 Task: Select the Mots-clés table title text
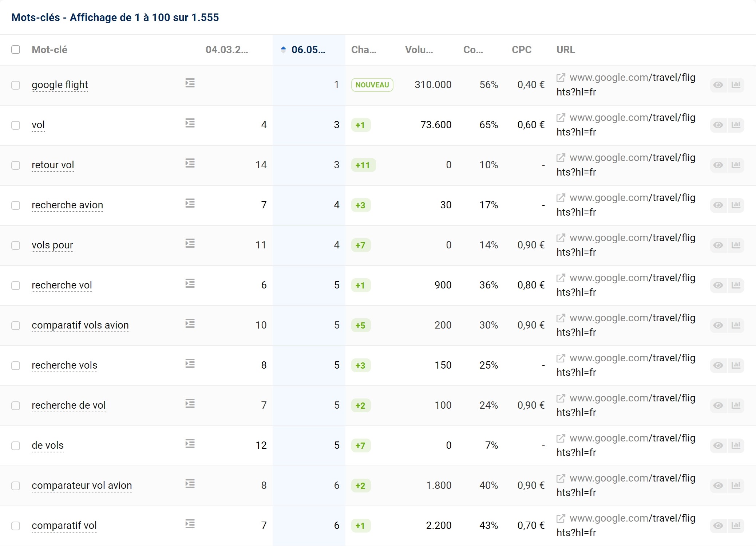pyautogui.click(x=115, y=17)
